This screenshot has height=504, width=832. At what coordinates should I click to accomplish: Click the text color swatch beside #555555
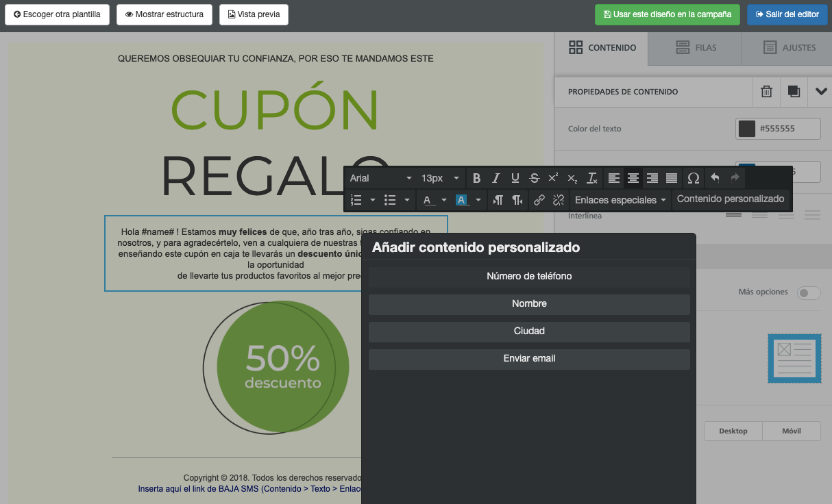746,129
